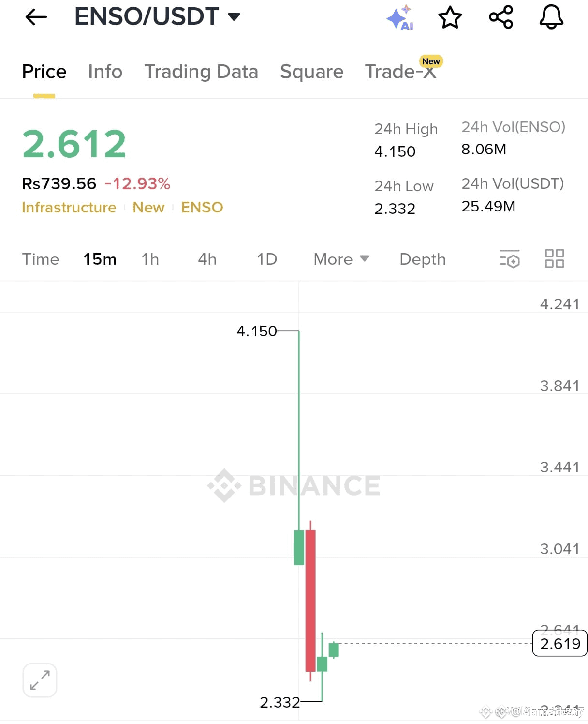Expand the More timeframes dropdown

point(341,259)
